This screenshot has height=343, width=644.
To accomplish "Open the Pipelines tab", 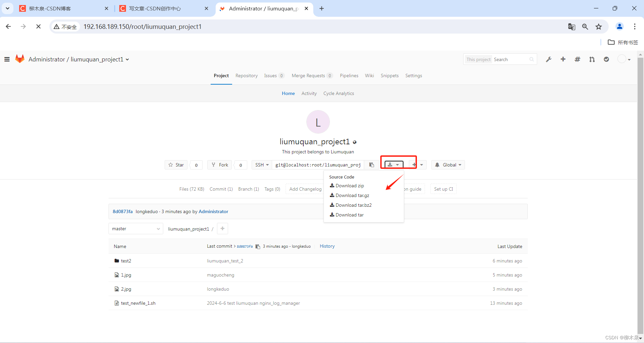I will pyautogui.click(x=349, y=76).
